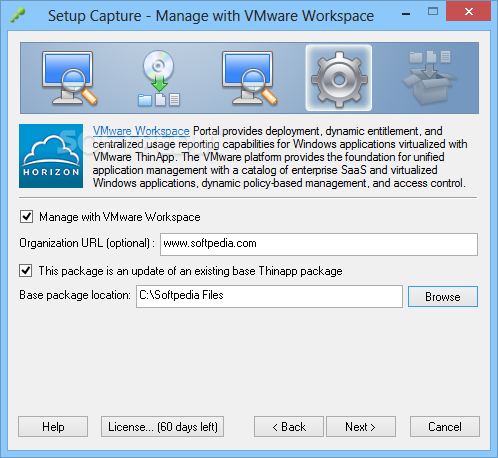Image resolution: width=498 pixels, height=458 pixels.
Task: Click the 'Organization URL (optional) :' label
Action: [x=87, y=243]
